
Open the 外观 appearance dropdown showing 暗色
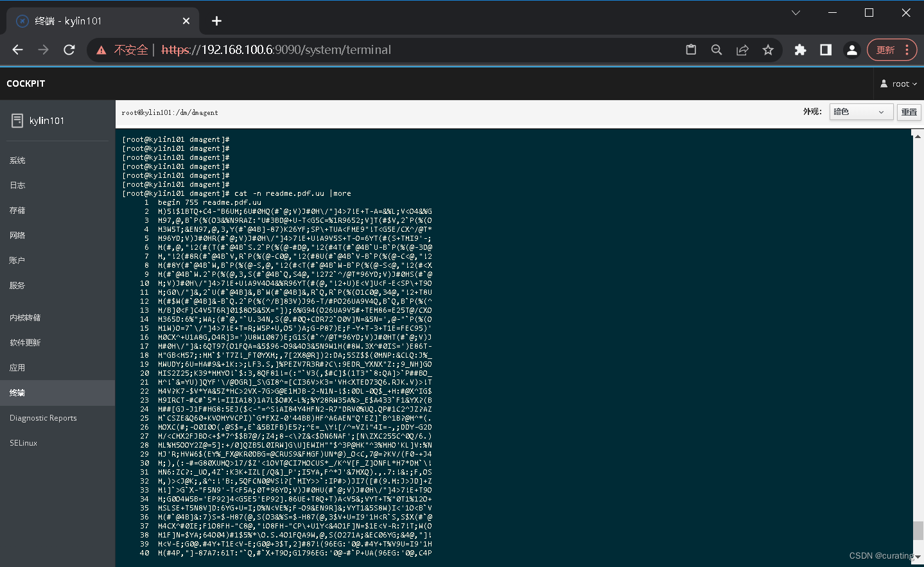pyautogui.click(x=860, y=111)
